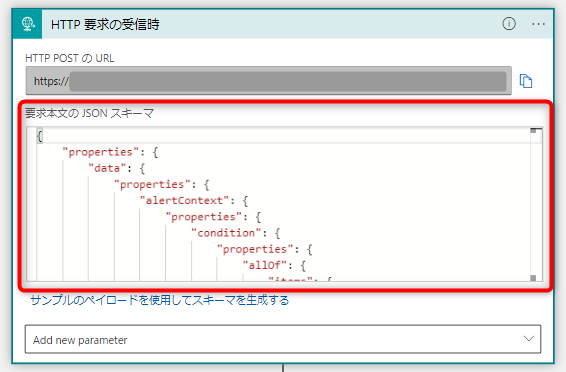Viewport: 566px width, 372px height.
Task: Click the top-level "properties" key in the schema
Action: [x=101, y=152]
